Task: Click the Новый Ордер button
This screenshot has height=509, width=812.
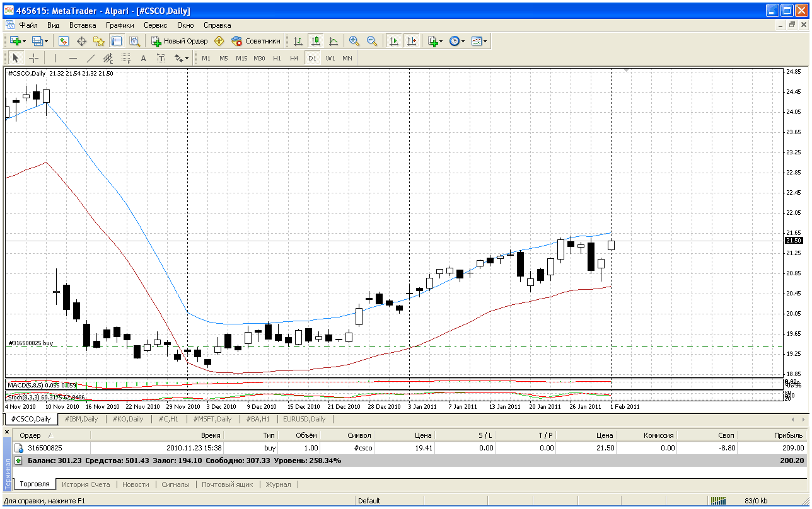Action: coord(180,41)
